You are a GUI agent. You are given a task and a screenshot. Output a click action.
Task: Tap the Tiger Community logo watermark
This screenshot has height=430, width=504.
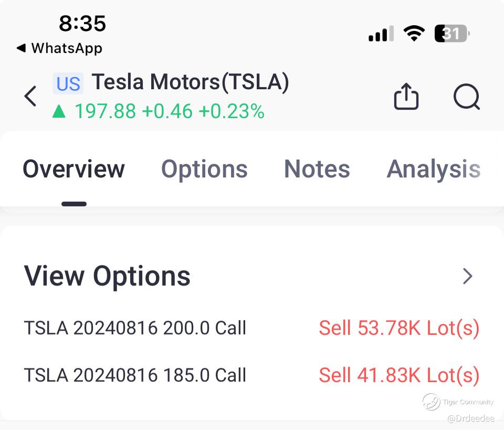(432, 402)
